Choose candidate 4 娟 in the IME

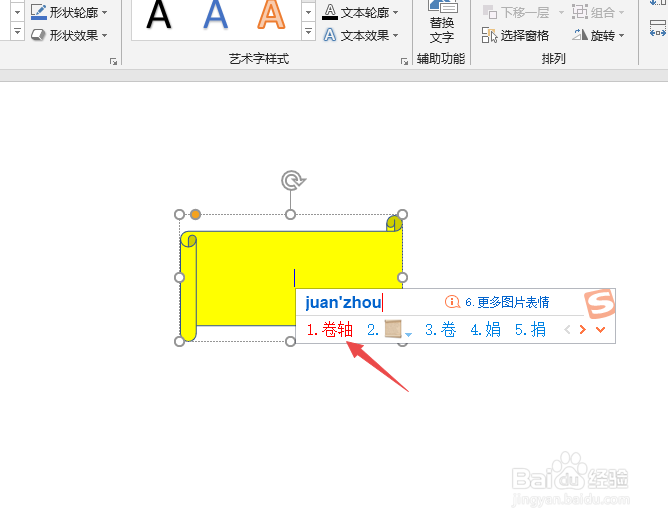(485, 330)
